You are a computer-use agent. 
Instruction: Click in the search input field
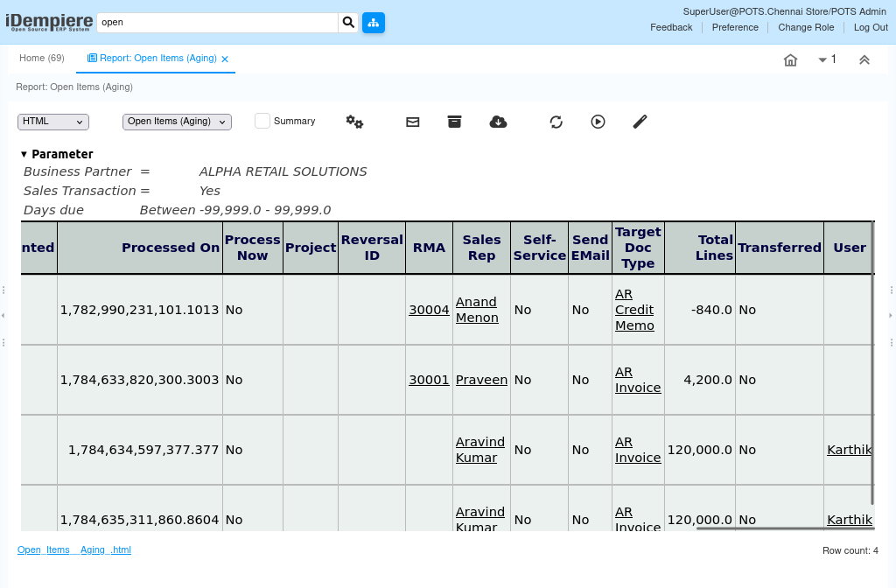pos(218,22)
